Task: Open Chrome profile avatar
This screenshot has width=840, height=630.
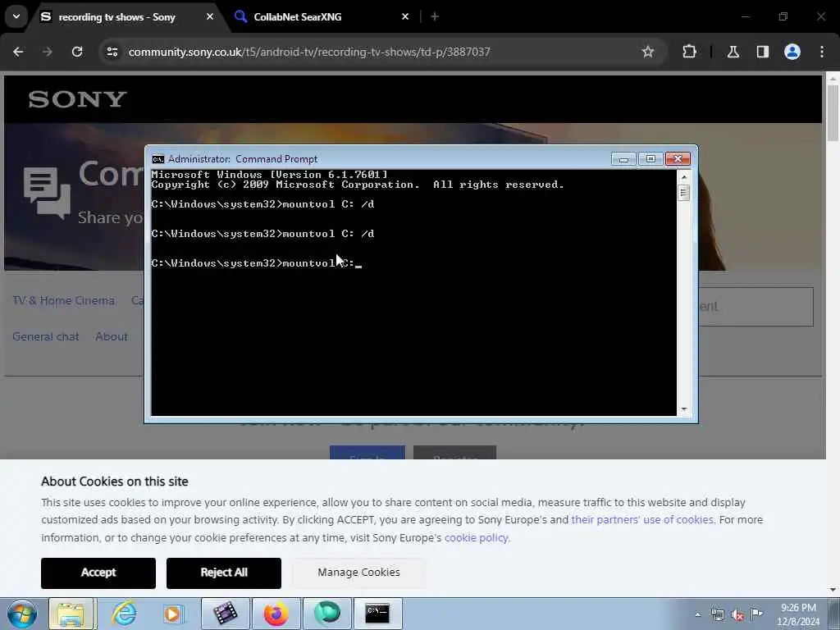Action: pyautogui.click(x=792, y=52)
